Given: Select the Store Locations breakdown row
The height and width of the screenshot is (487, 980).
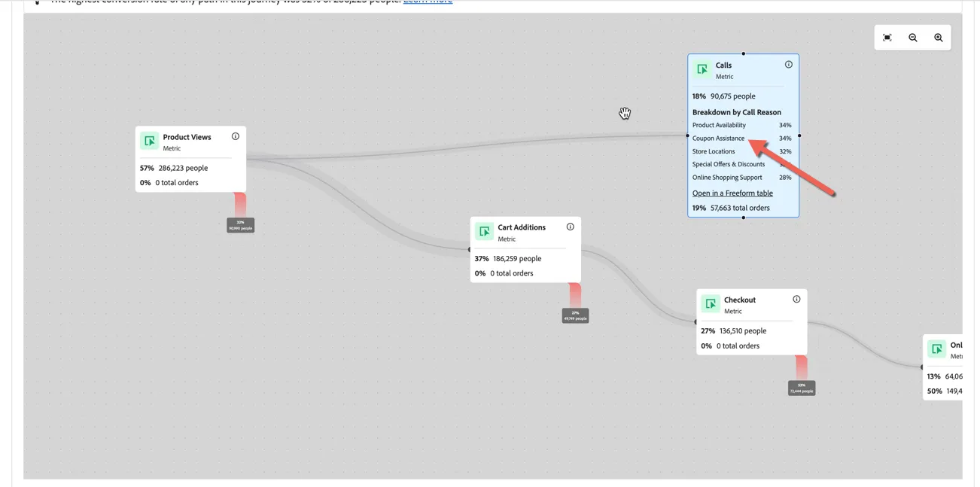Looking at the screenshot, I should [742, 151].
